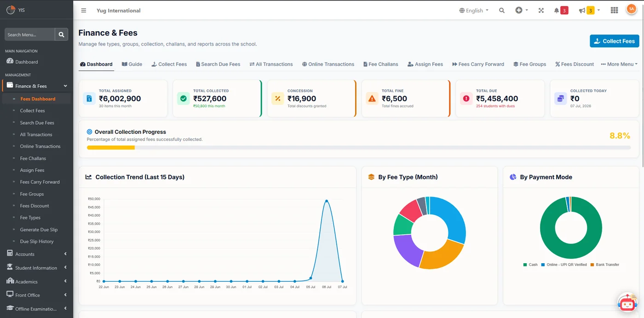Click the 06 Jul peak data point
This screenshot has width=644, height=318.
(327, 201)
